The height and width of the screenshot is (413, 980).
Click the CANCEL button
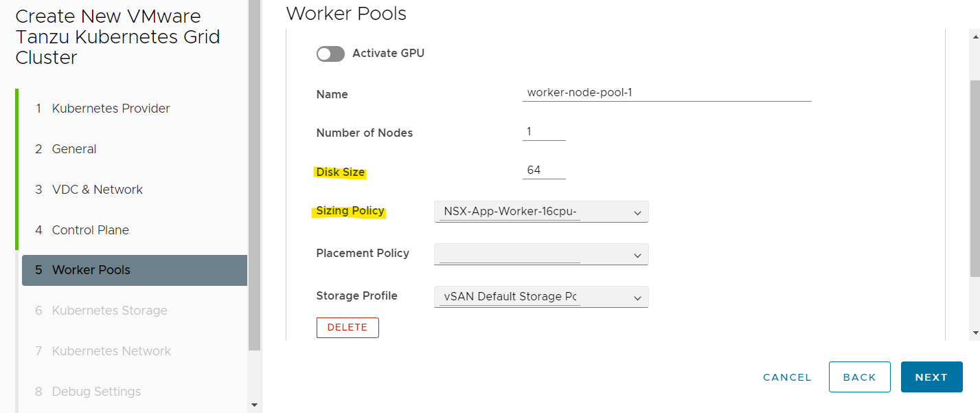click(x=787, y=377)
